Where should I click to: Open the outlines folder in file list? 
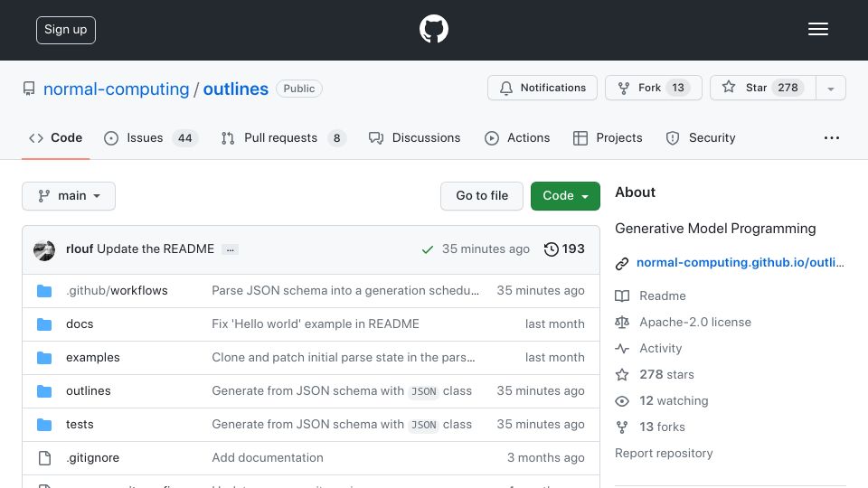89,390
